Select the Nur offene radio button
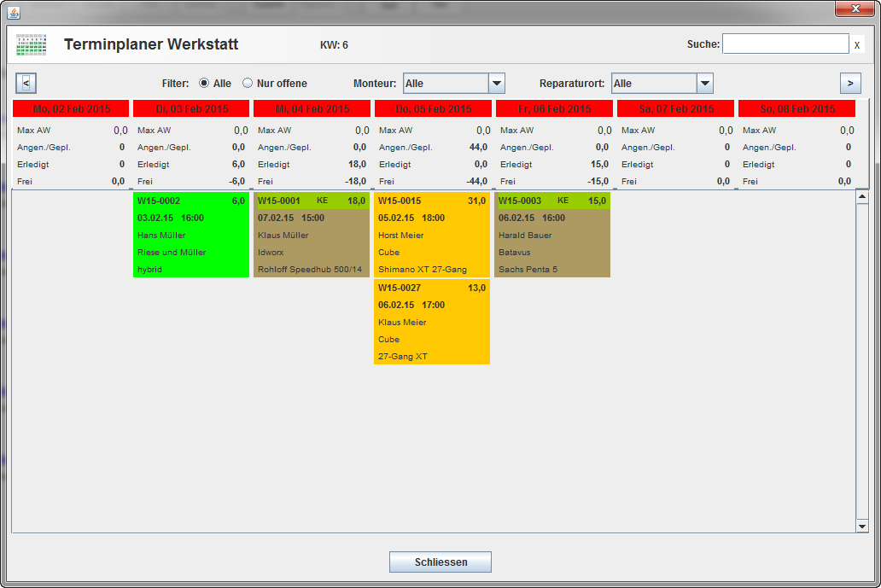The height and width of the screenshot is (588, 881). (248, 84)
